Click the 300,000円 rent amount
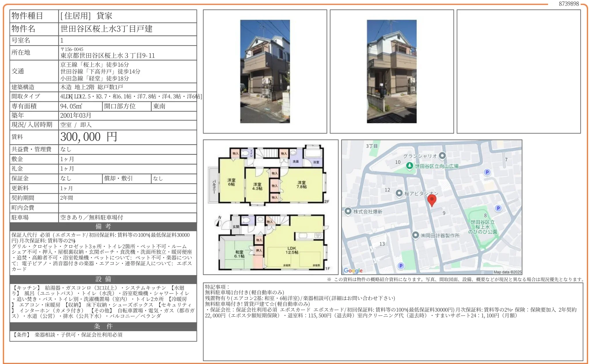Image resolution: width=592 pixels, height=364 pixels. pyautogui.click(x=89, y=137)
